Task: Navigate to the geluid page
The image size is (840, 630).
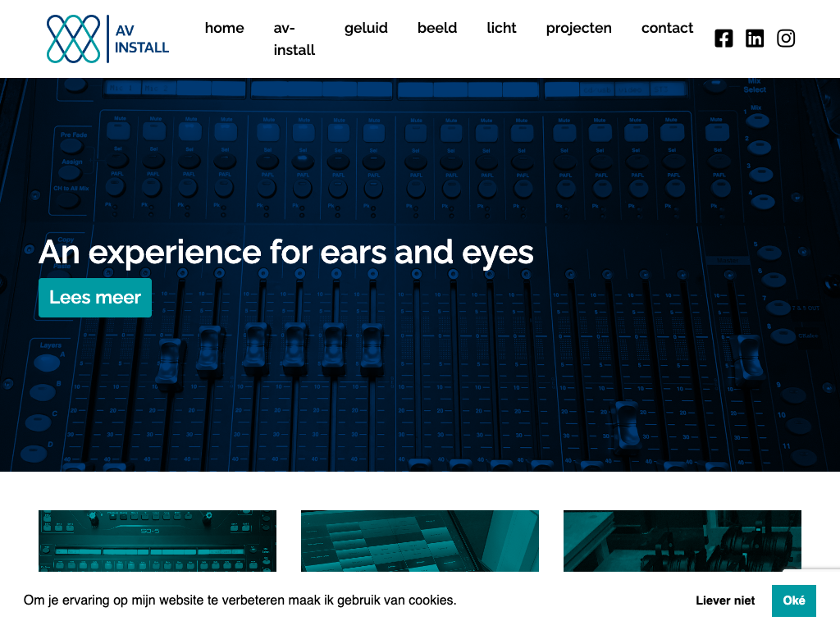Action: click(x=366, y=28)
